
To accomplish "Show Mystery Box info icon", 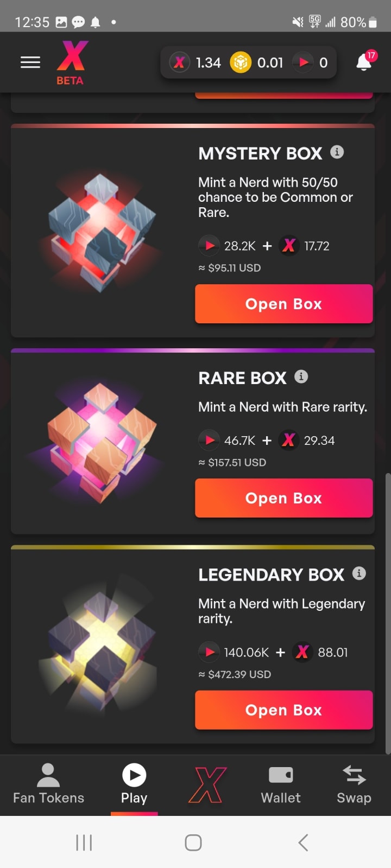I will pos(337,152).
